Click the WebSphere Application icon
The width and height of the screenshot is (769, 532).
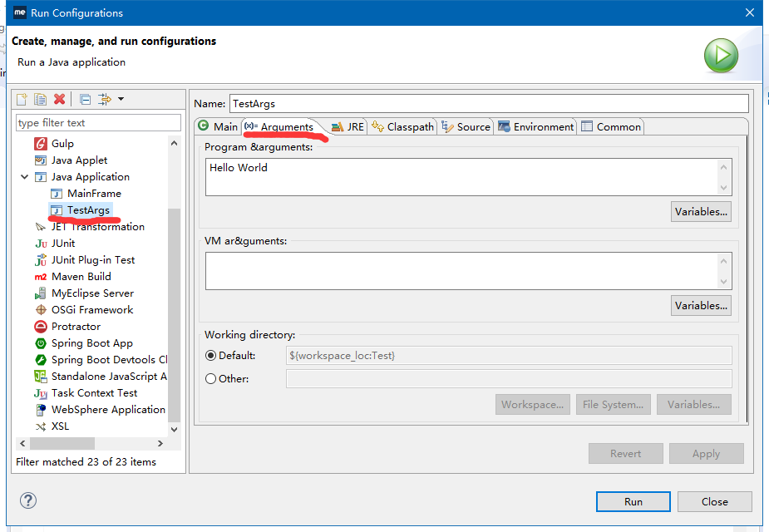(x=41, y=410)
